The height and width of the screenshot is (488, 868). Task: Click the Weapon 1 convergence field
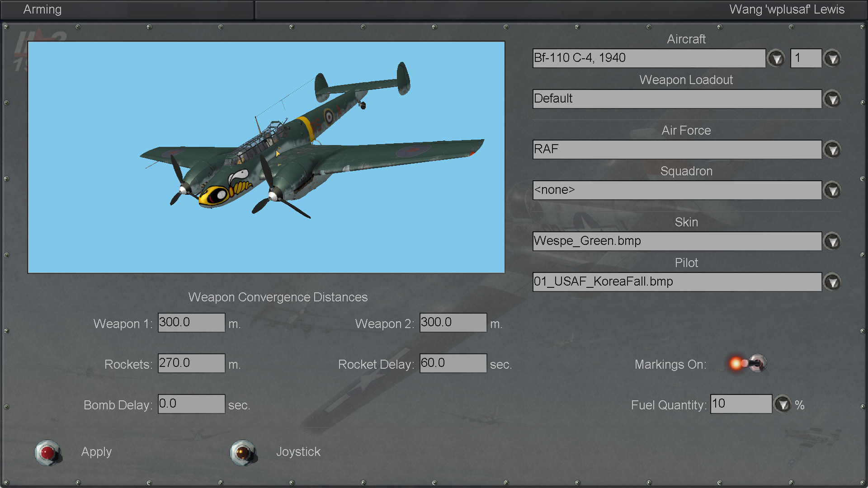pyautogui.click(x=191, y=323)
